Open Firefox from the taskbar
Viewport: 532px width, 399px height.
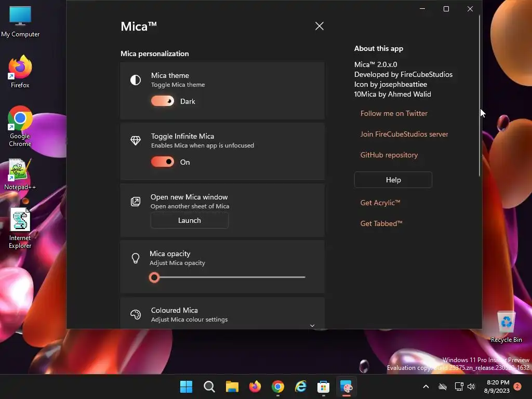pyautogui.click(x=255, y=387)
